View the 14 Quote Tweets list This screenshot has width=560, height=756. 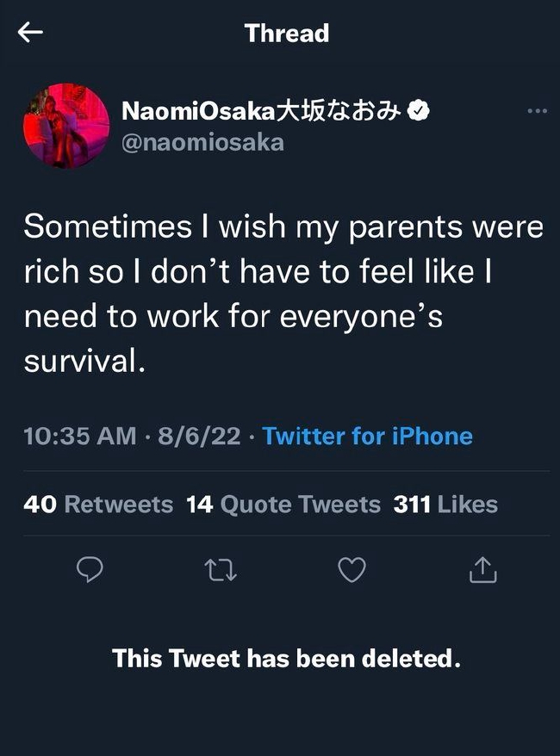pos(283,504)
